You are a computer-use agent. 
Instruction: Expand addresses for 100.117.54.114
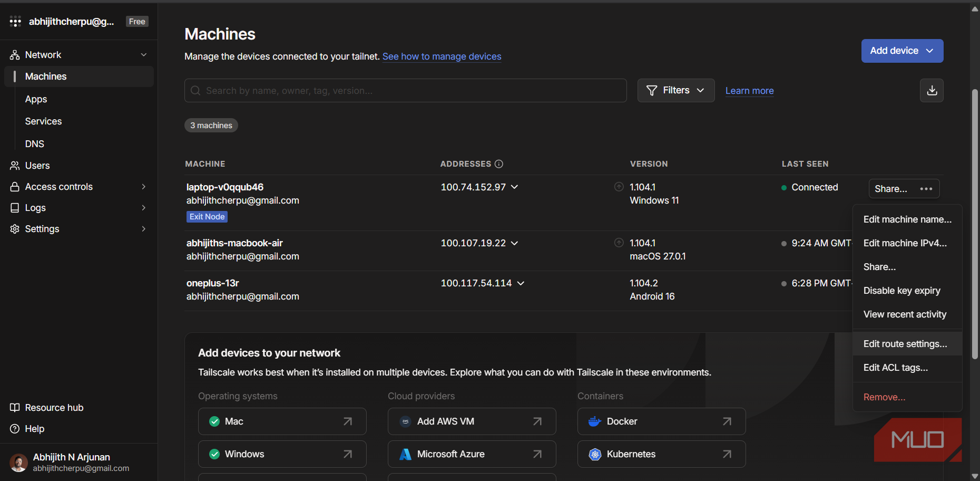(521, 283)
